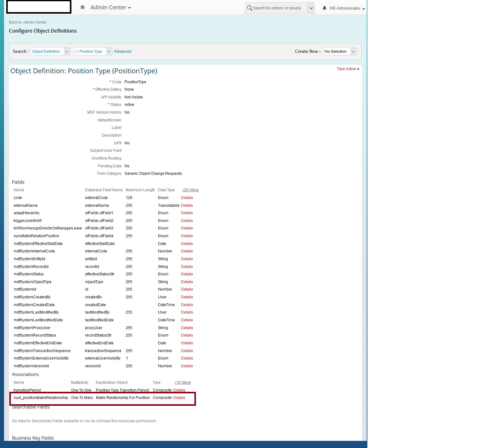Open Details for adaptHierarchy field

click(187, 213)
